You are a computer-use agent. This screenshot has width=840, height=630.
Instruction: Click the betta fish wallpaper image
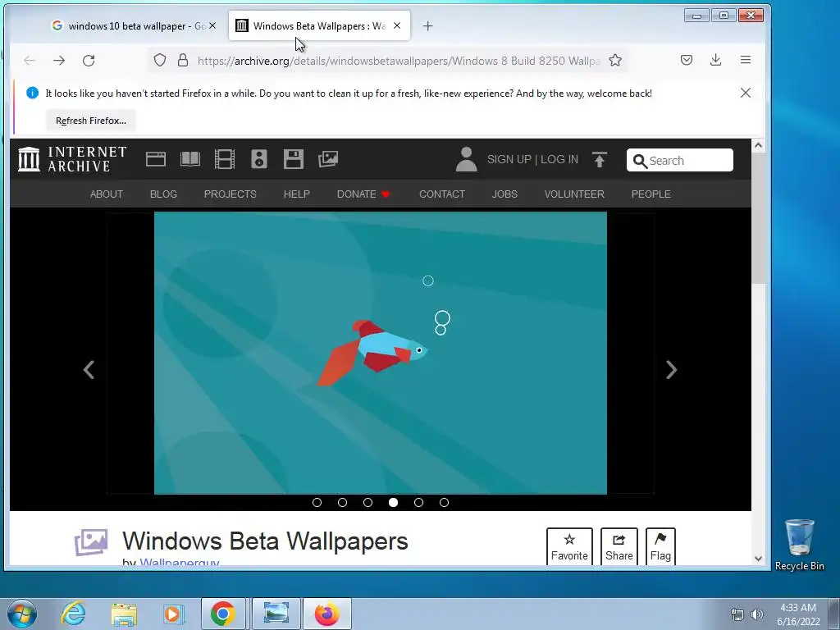[381, 353]
